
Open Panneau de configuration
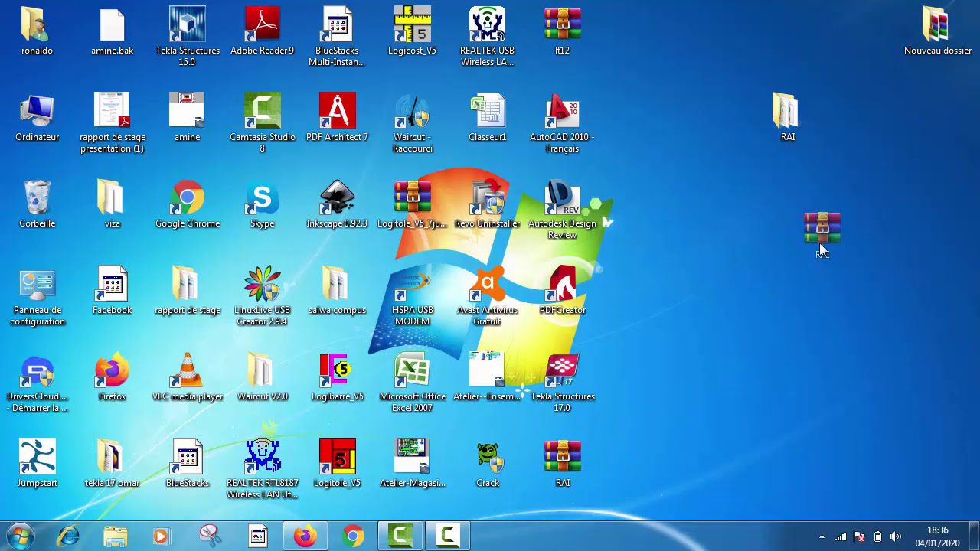tap(37, 285)
